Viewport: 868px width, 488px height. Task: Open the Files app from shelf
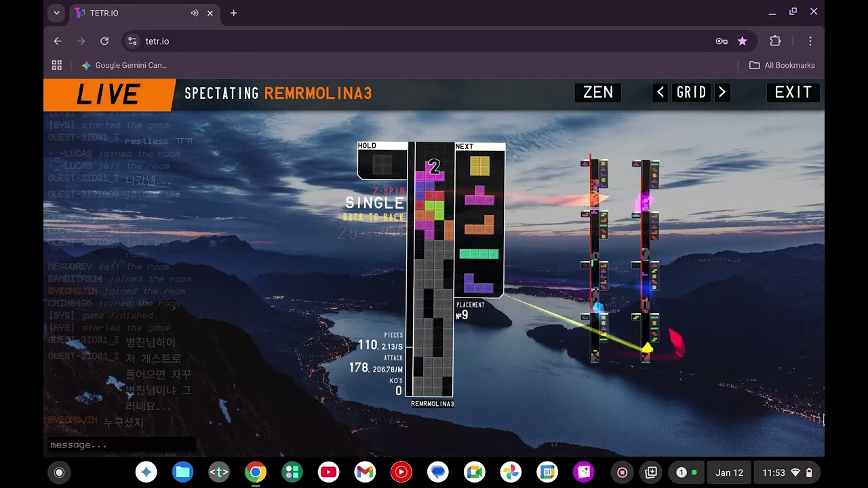(182, 472)
